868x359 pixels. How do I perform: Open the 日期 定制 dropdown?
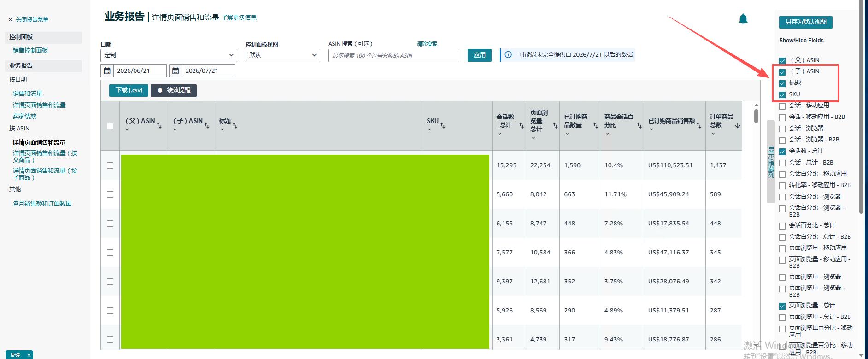point(169,55)
